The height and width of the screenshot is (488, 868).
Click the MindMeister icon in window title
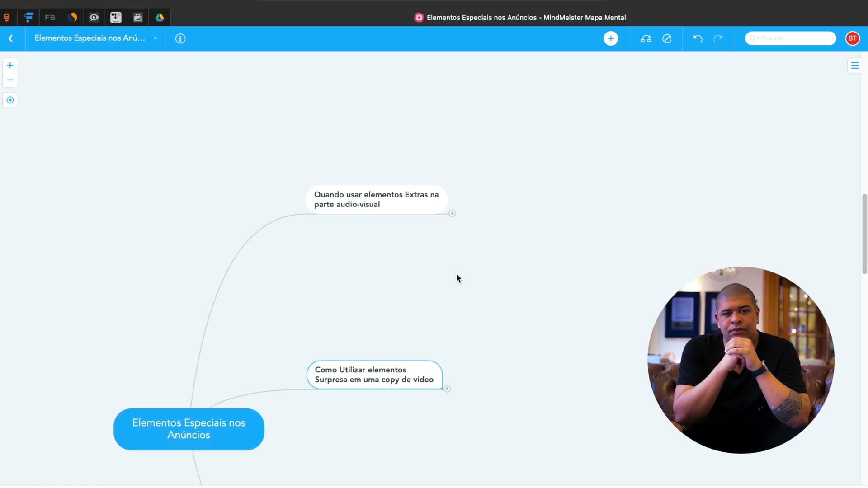[x=419, y=18]
